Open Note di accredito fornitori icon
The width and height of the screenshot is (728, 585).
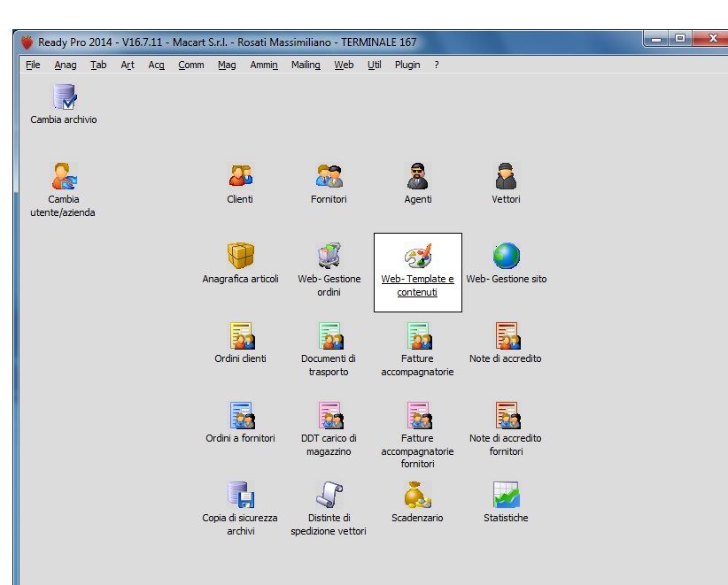point(507,415)
